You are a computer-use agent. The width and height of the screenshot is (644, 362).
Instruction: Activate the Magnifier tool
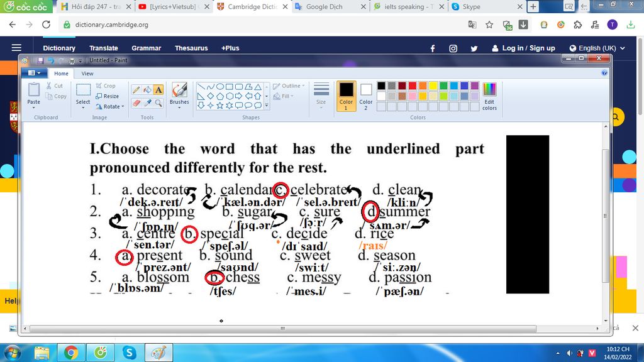coord(158,102)
